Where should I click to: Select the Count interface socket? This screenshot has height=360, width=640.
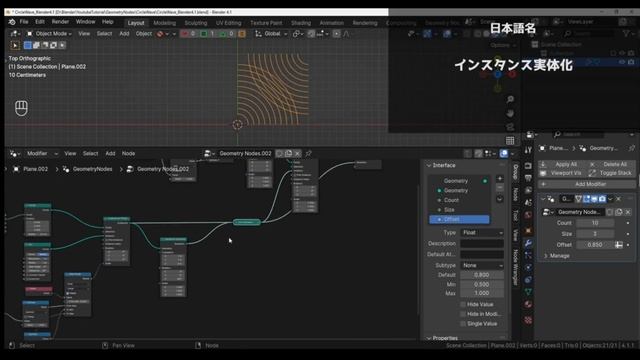pyautogui.click(x=459, y=200)
